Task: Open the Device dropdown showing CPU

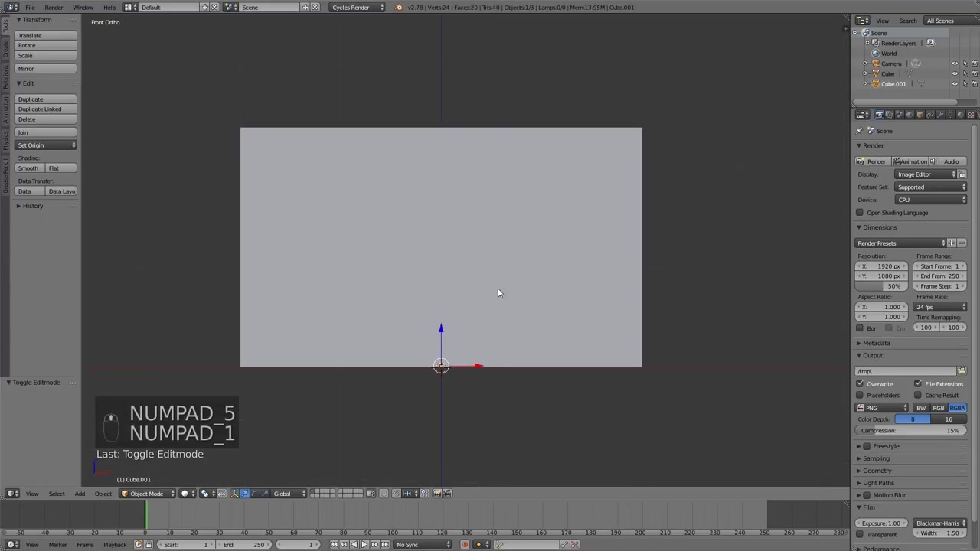Action: pos(930,199)
